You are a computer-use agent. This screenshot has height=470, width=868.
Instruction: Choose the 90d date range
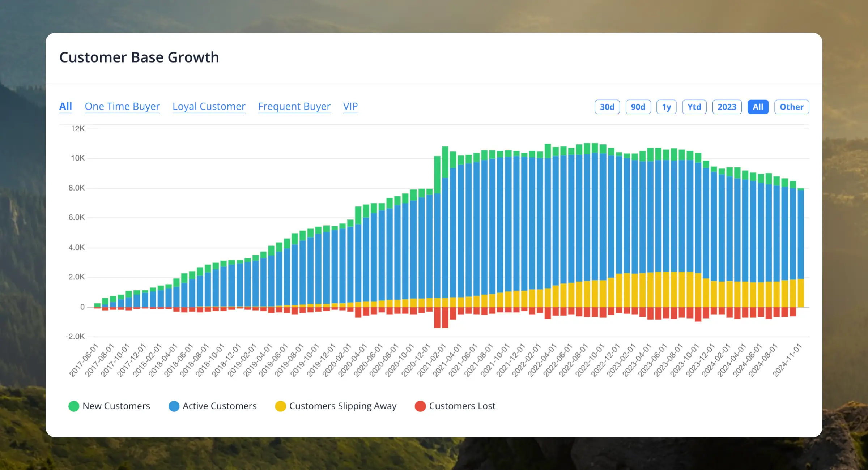(638, 107)
